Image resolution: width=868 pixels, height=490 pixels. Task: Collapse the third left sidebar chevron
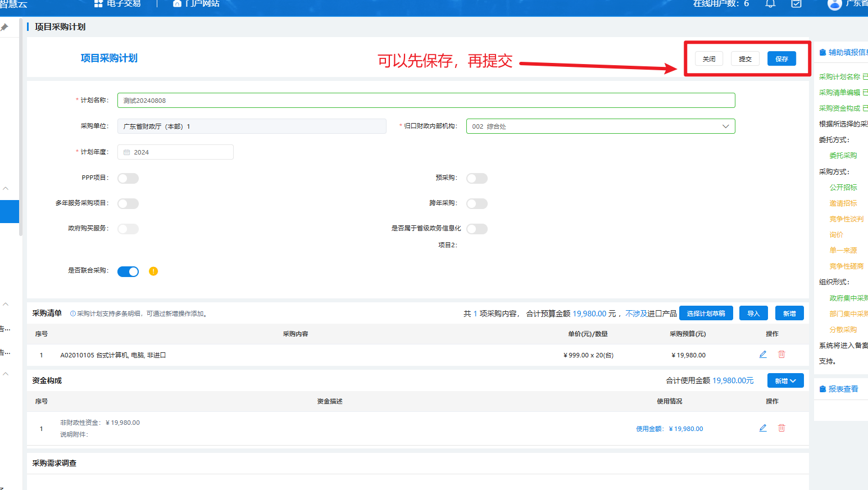coord(6,374)
